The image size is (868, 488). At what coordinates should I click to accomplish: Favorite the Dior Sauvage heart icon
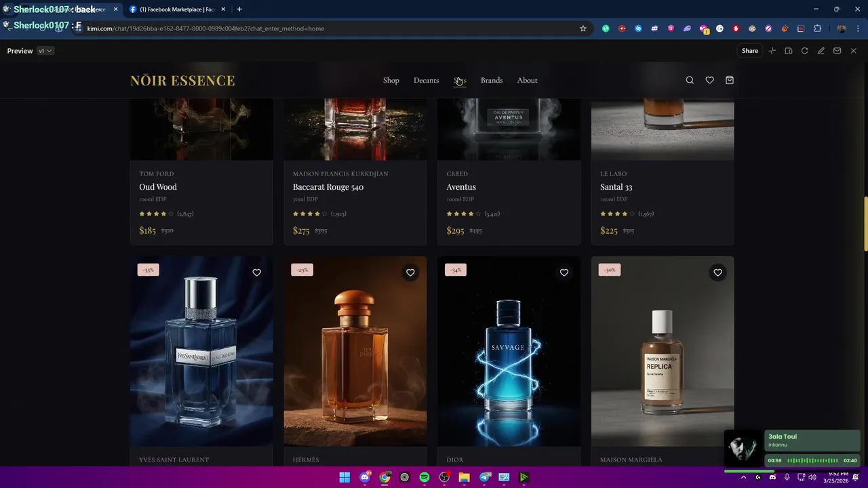point(564,272)
